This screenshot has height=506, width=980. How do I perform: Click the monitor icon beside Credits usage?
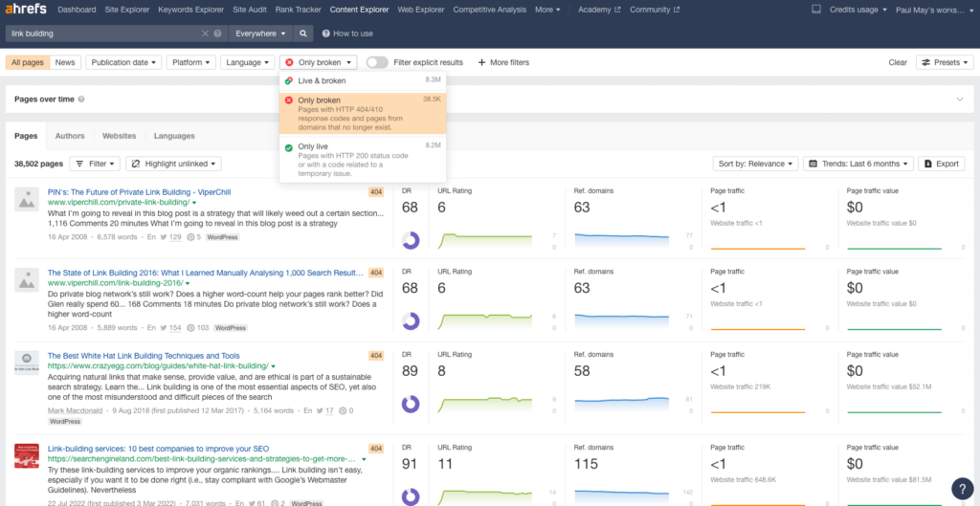815,10
